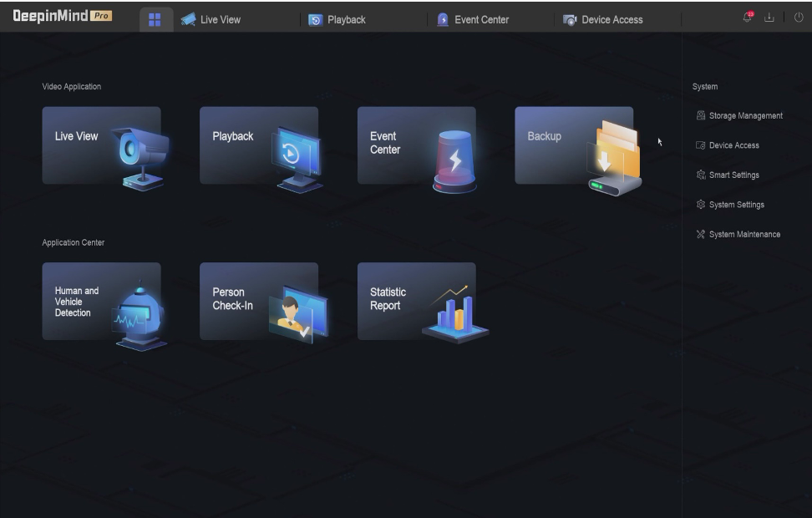
Task: Open the Event Center siren tile
Action: click(x=416, y=145)
